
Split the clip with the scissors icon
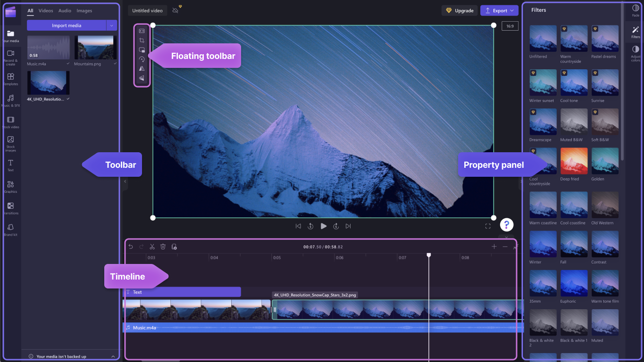(x=152, y=247)
